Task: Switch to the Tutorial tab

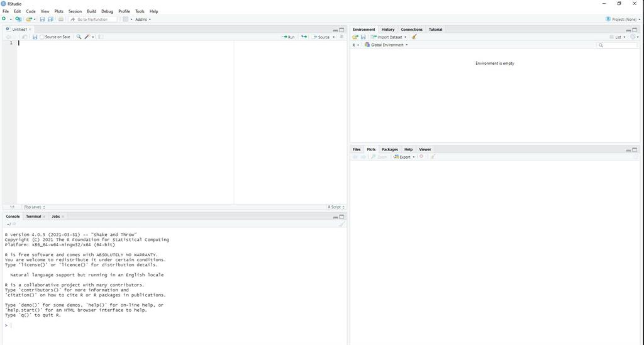Action: coord(435,30)
